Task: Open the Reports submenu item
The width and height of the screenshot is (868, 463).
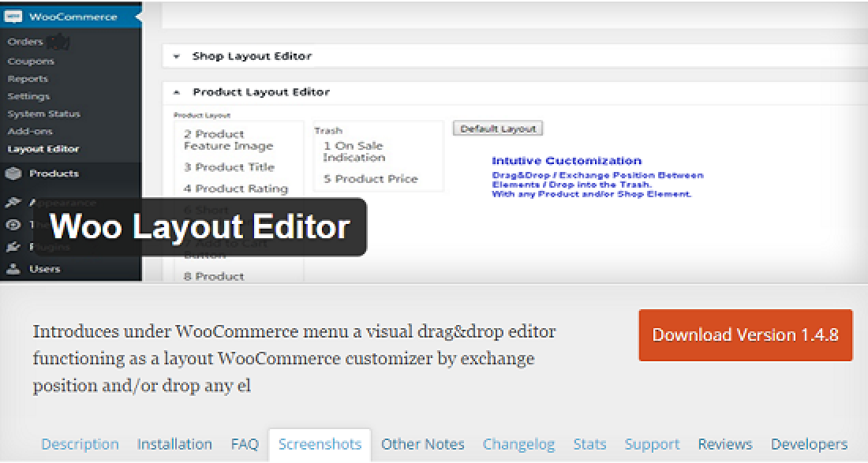Action: click(28, 79)
